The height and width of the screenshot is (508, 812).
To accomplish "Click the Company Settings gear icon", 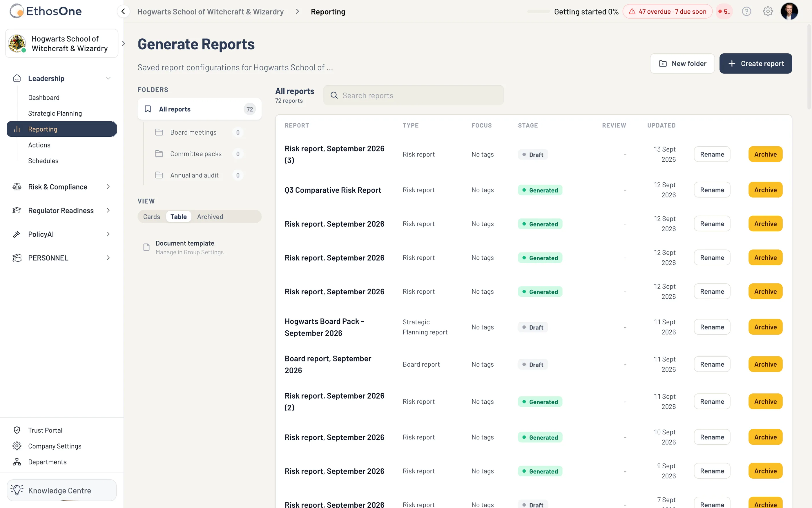I will tap(17, 446).
